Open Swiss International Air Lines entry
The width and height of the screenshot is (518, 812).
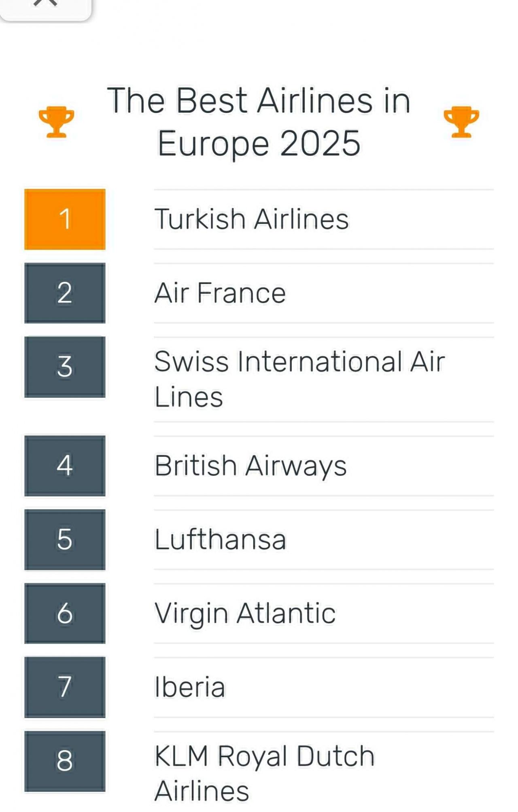[299, 379]
